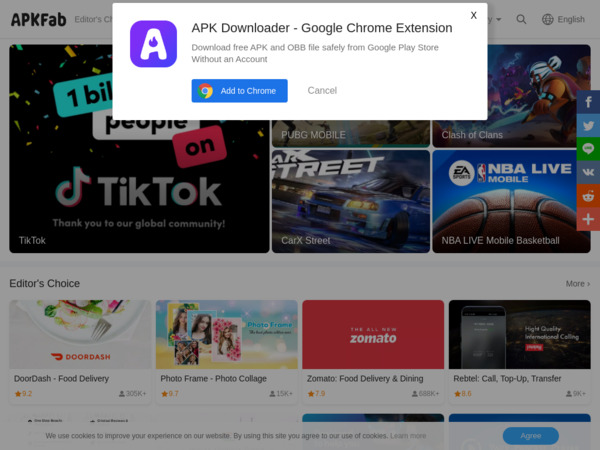Share via LINE sidebar icon
Viewport: 600px width, 450px height.
[588, 148]
